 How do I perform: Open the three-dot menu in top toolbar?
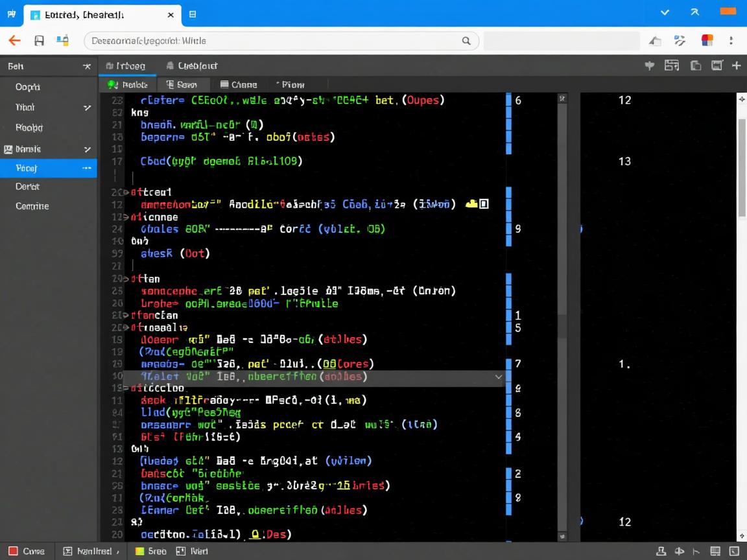pyautogui.click(x=731, y=41)
